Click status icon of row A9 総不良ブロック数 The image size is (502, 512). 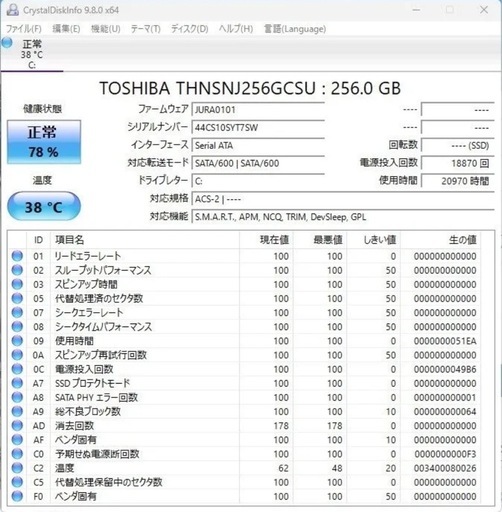point(17,411)
